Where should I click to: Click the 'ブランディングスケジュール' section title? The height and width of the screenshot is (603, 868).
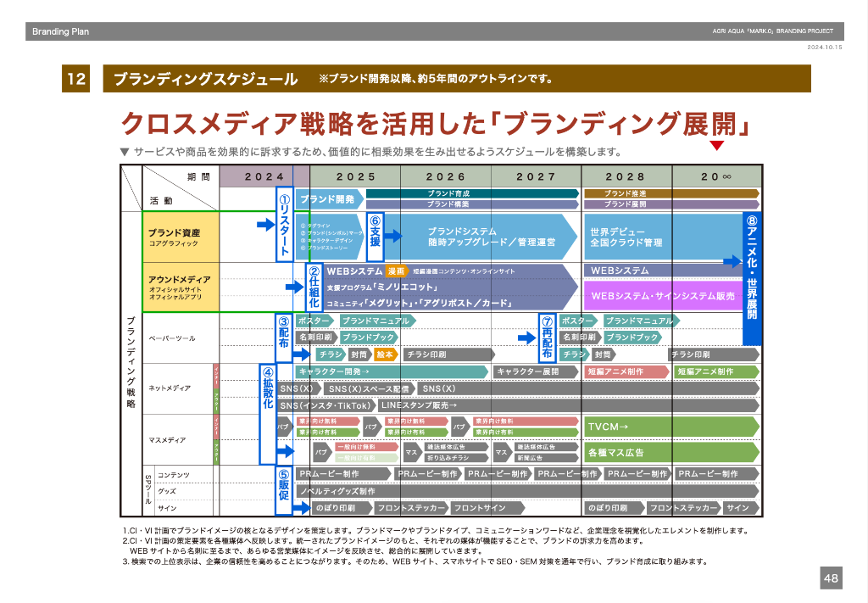(206, 79)
